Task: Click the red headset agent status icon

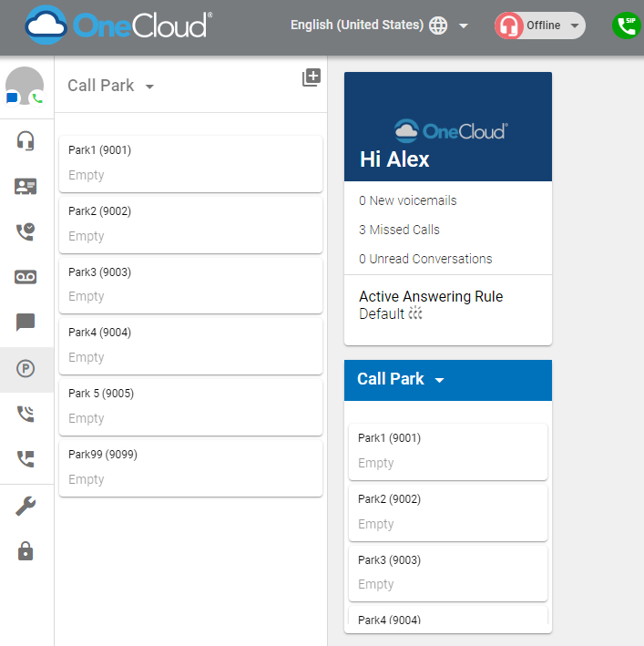Action: 509,26
